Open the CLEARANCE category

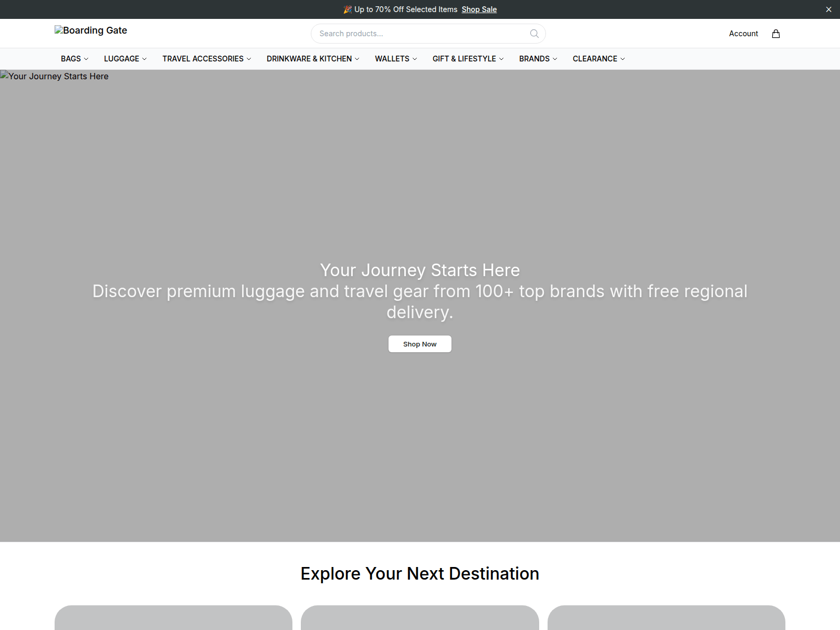coord(595,59)
